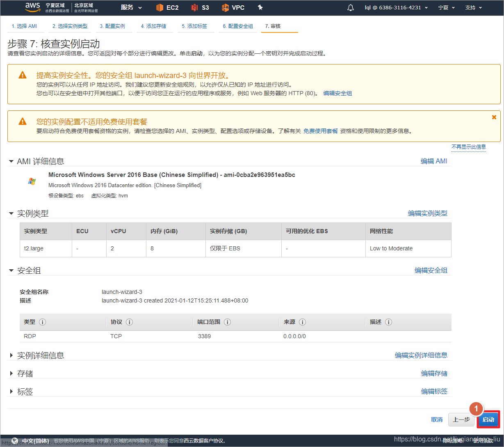Open the EC2 service shortcut
The image size is (504, 447).
coord(167,8)
